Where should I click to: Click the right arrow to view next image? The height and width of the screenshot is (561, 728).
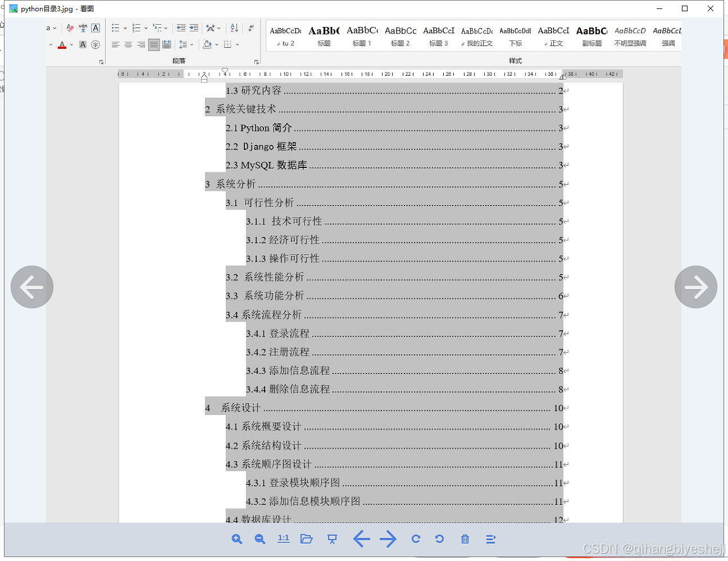[696, 287]
